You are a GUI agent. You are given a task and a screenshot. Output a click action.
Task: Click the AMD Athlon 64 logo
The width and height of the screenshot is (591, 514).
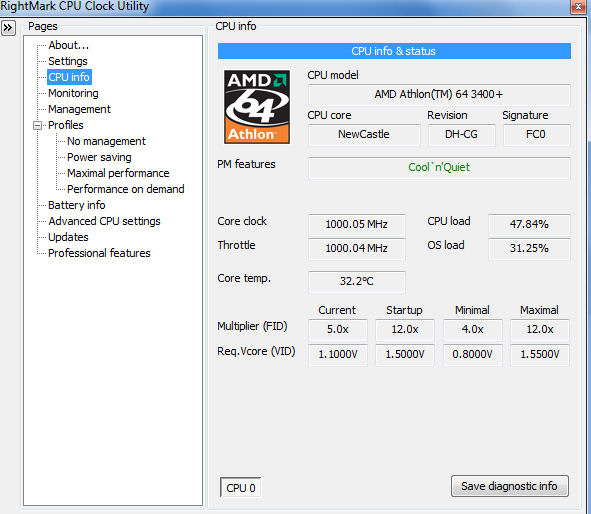[257, 107]
